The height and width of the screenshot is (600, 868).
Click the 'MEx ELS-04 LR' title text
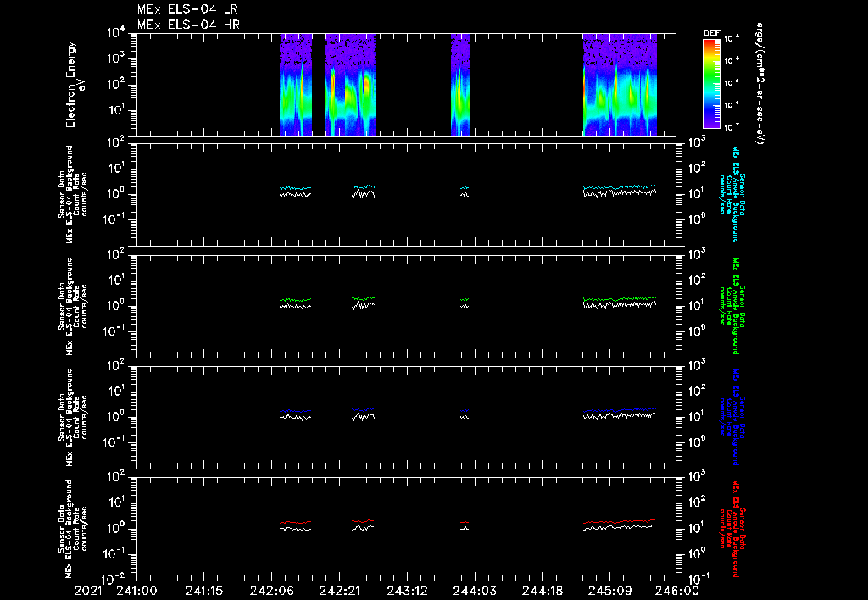(x=187, y=8)
